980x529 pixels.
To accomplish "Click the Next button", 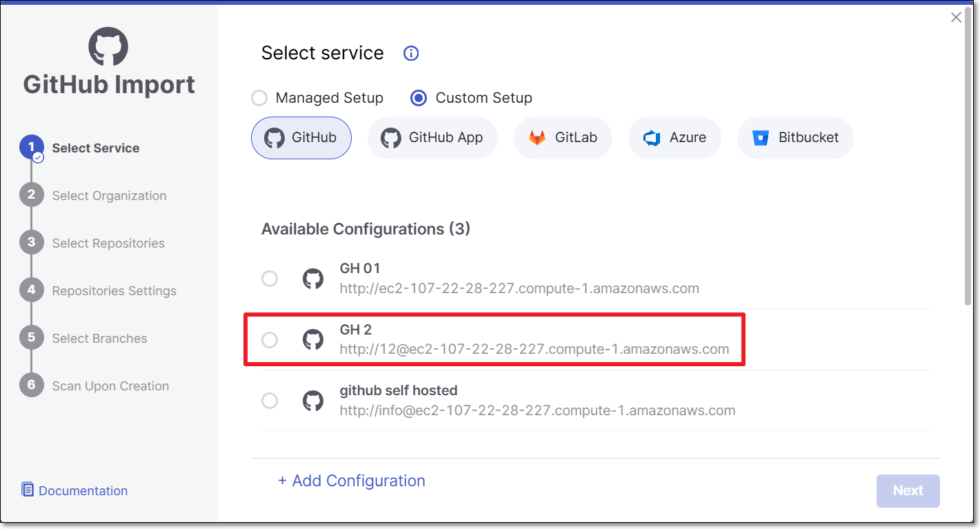I will [x=908, y=490].
